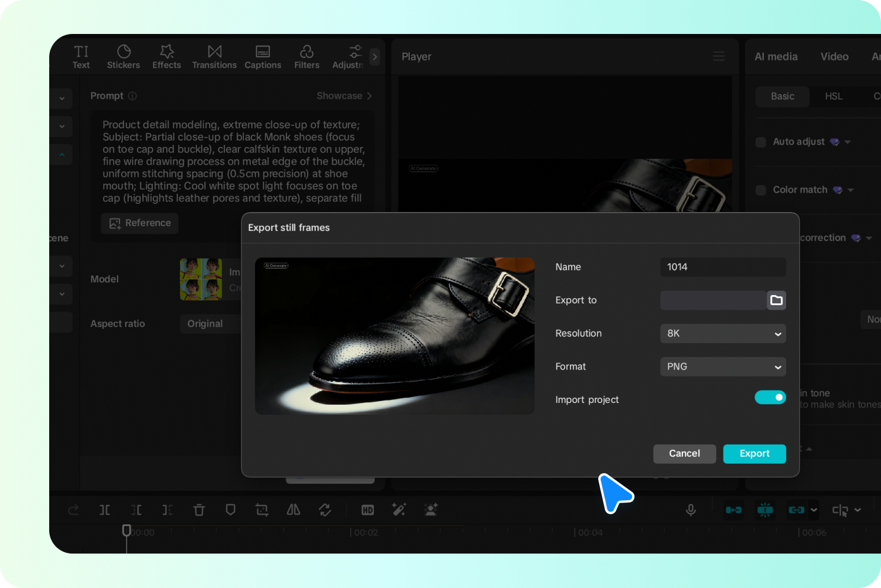The height and width of the screenshot is (588, 881).
Task: Cancel the still frame export
Action: point(684,453)
